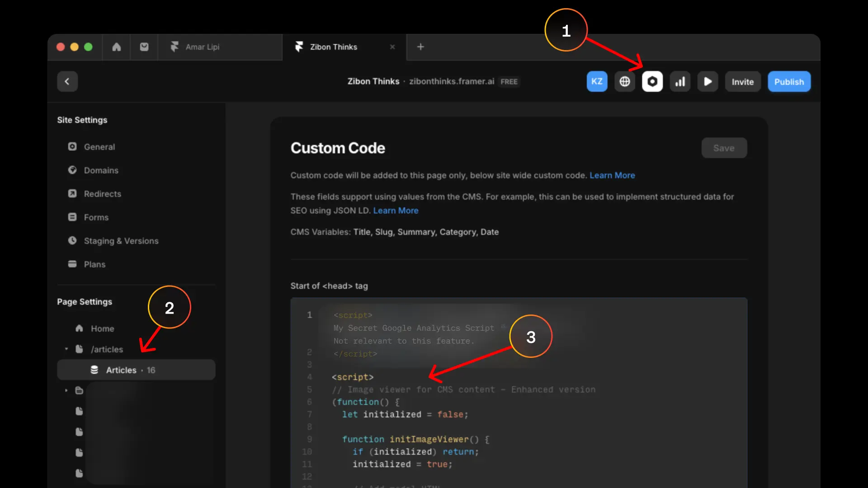Click the first Learn More link
868x488 pixels.
click(x=612, y=175)
